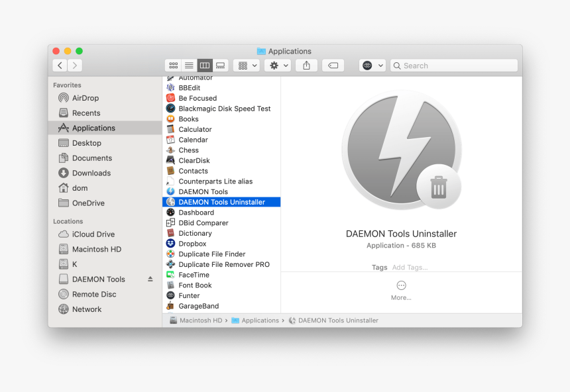Select the FaceTime app
570x392 pixels.
click(x=221, y=275)
